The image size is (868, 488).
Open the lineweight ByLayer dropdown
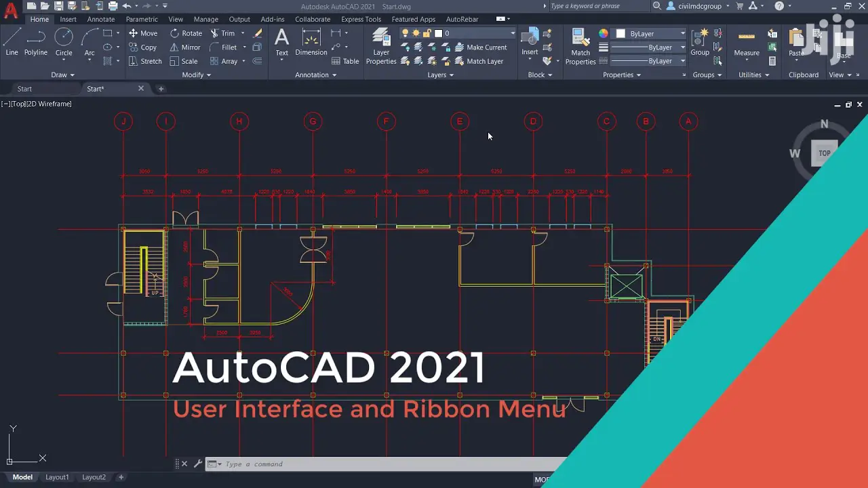(649, 47)
